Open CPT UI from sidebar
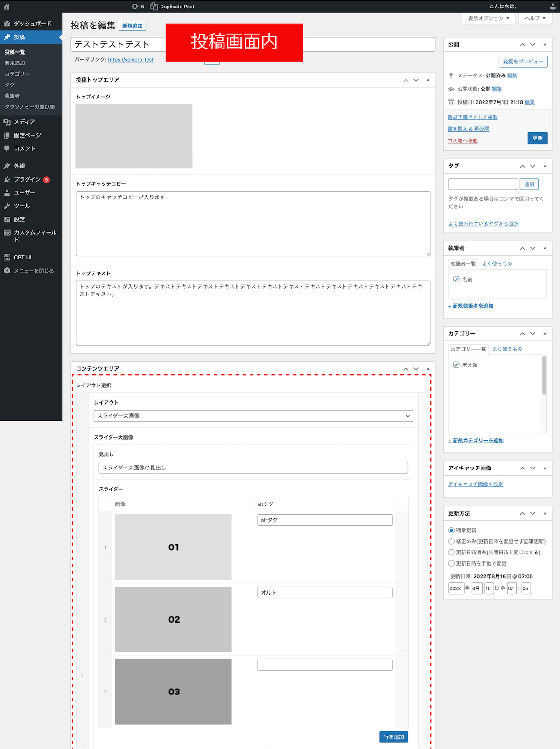 pos(22,258)
